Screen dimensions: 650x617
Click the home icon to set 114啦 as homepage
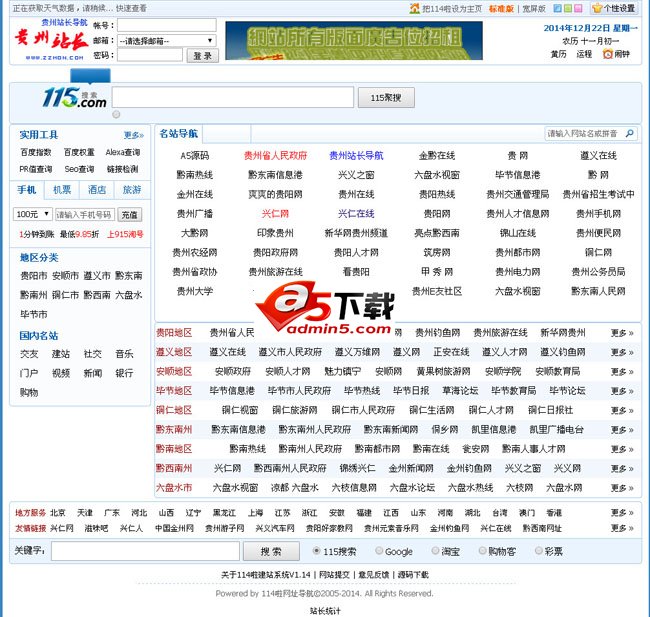pos(415,8)
